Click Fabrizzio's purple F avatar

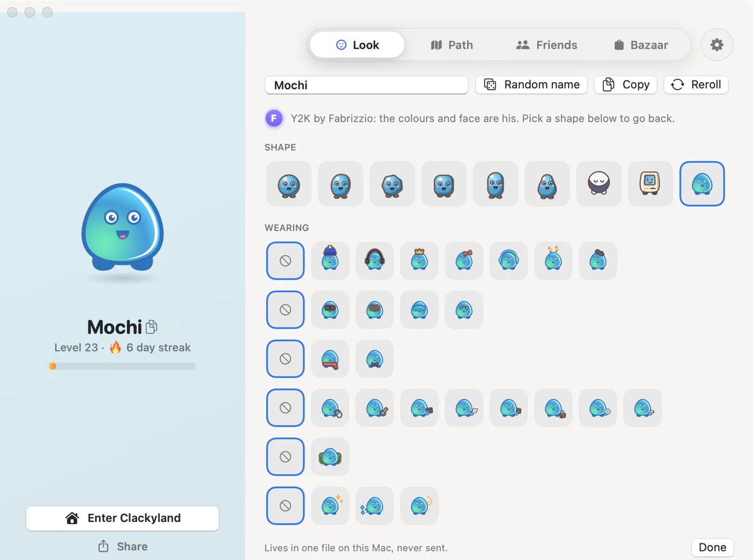(x=274, y=118)
